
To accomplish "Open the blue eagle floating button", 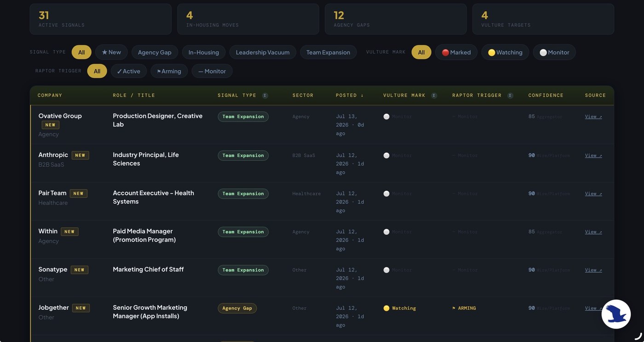I will click(x=616, y=314).
